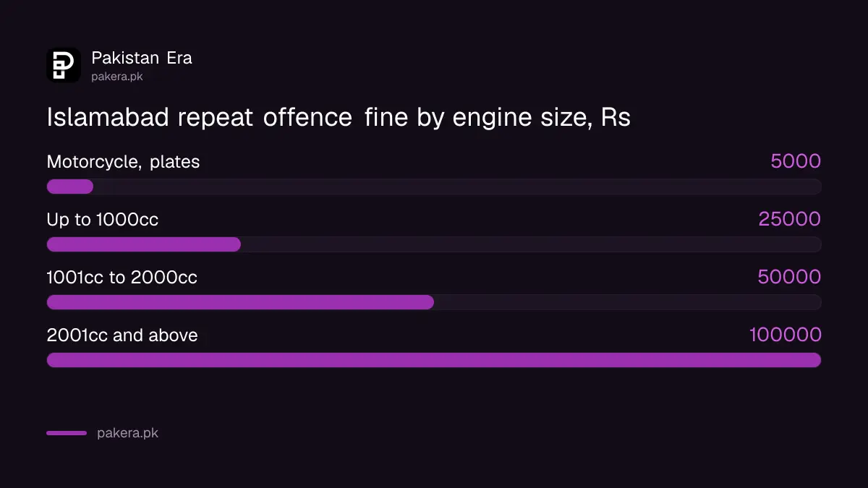Viewport: 868px width, 488px height.
Task: Click the empty track of the 1001cc to 2000cc bar
Action: click(628, 302)
